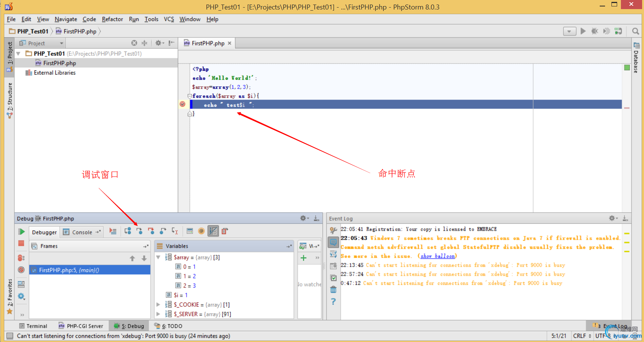
Task: Select variable row '$i = 1'
Action: pos(224,295)
